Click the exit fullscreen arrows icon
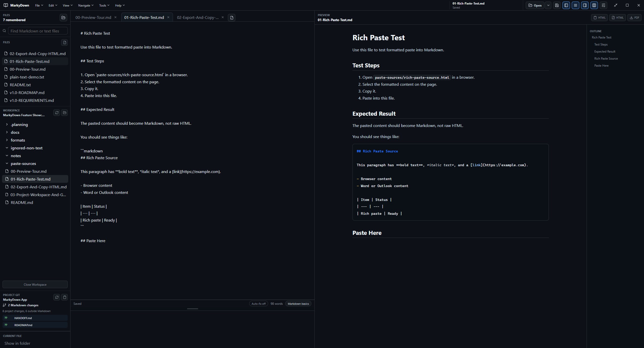The width and height of the screenshot is (644, 348). [x=616, y=5]
